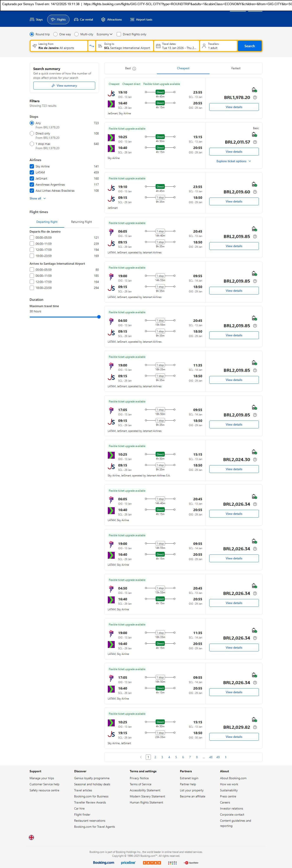Open the Economy cabin class dropdown
Image resolution: width=292 pixels, height=868 pixels.
point(104,34)
